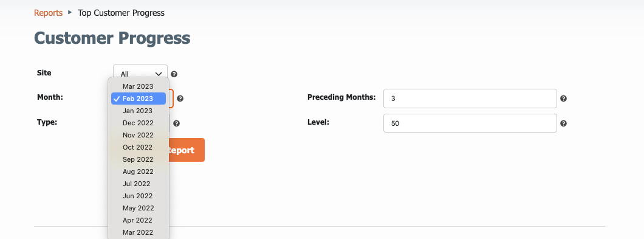The image size is (644, 239).
Task: Select Mar 2023 from month list
Action: tap(139, 86)
